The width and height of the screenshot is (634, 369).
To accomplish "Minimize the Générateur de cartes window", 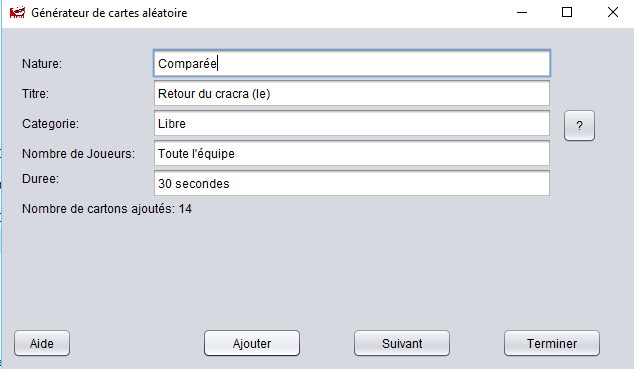I will point(522,13).
